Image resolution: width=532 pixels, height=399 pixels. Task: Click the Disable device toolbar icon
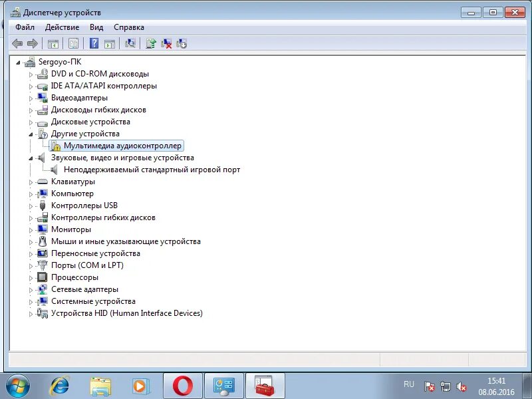[x=182, y=43]
